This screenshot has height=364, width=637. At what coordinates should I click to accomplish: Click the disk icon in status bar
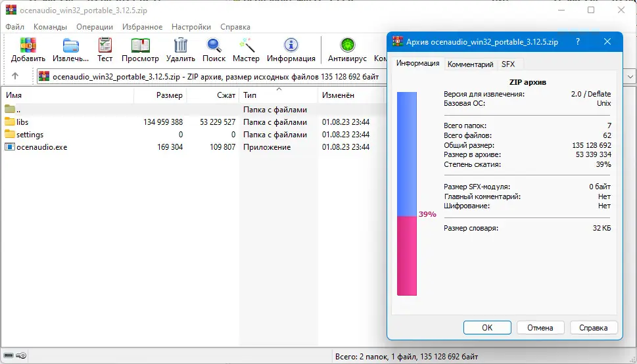point(9,356)
